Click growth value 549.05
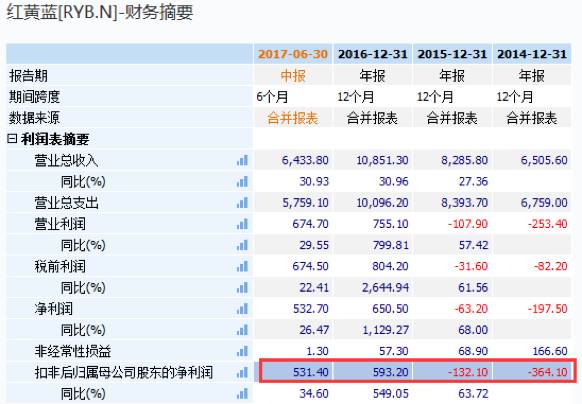 [x=390, y=393]
